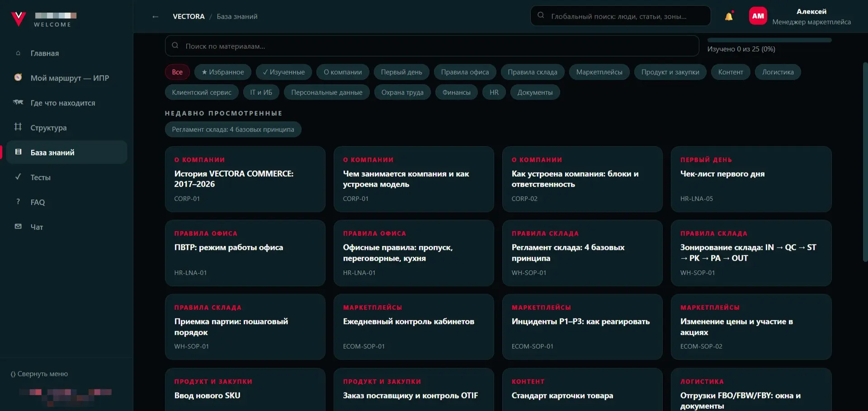The image size is (868, 411).
Task: Focus the Поиск по материалам field
Action: click(432, 46)
